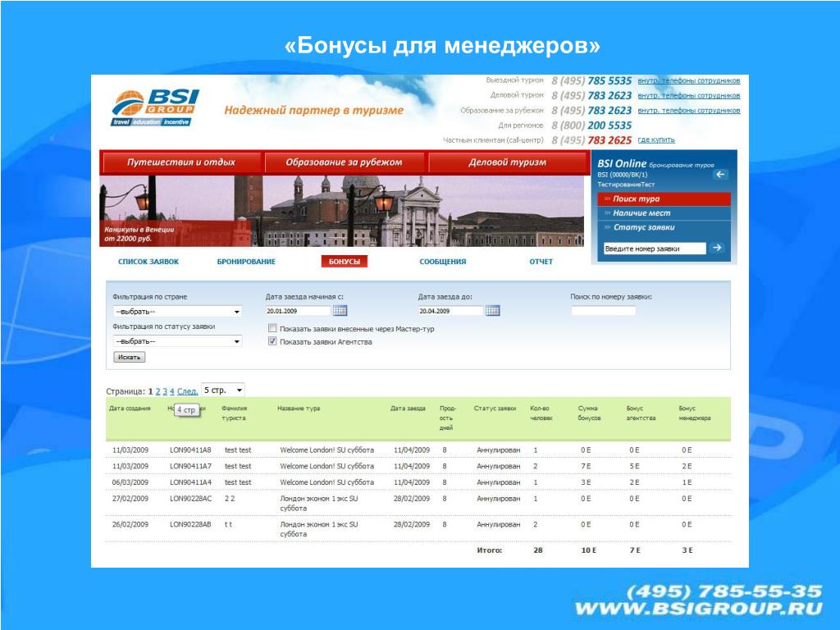Click phone number 8 (800) 200 5535
The image size is (840, 630).
591,126
